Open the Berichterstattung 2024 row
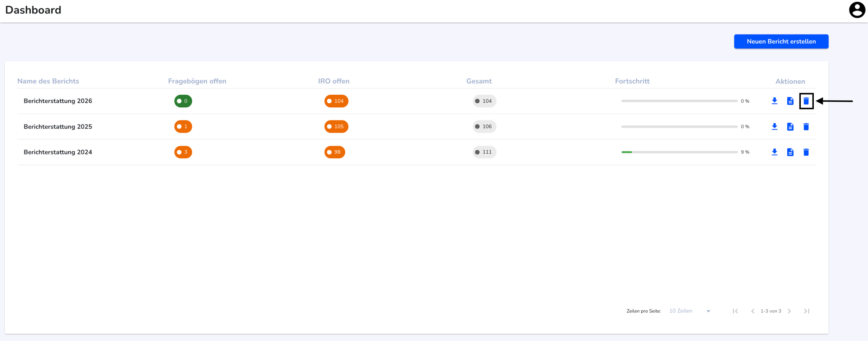The height and width of the screenshot is (341, 868). tap(416, 152)
